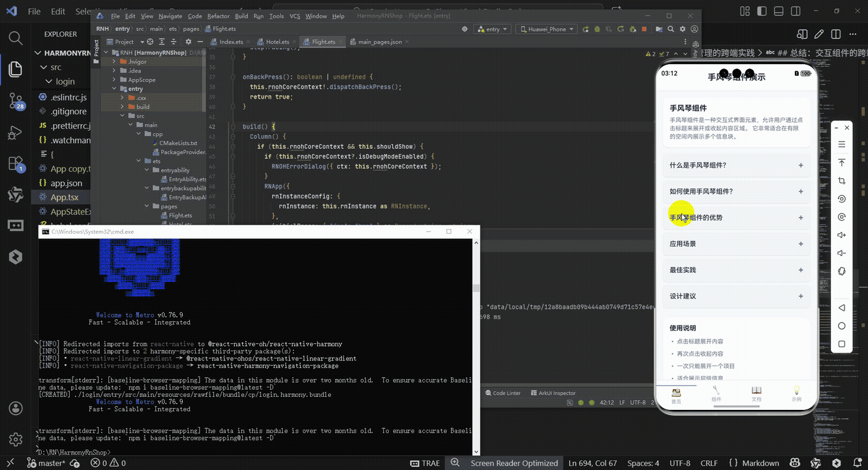Click Run button in DevEco toolbar
Viewport: 868px width, 470px height.
pos(585,29)
